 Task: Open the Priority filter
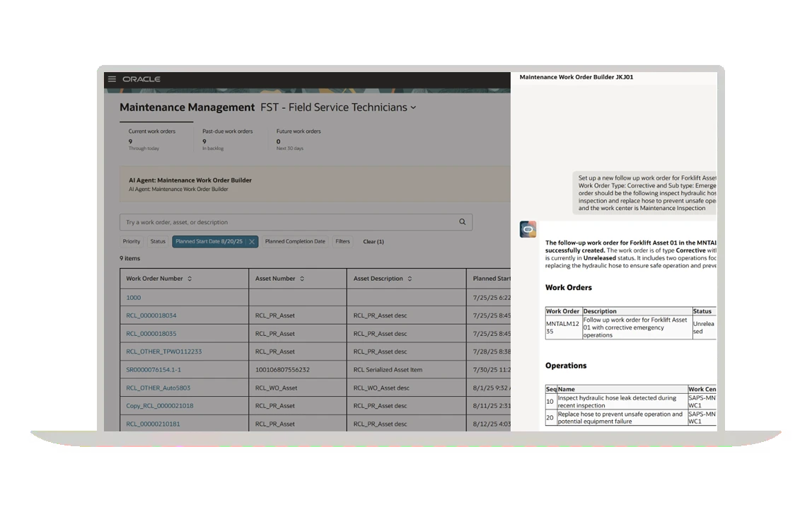pyautogui.click(x=132, y=242)
